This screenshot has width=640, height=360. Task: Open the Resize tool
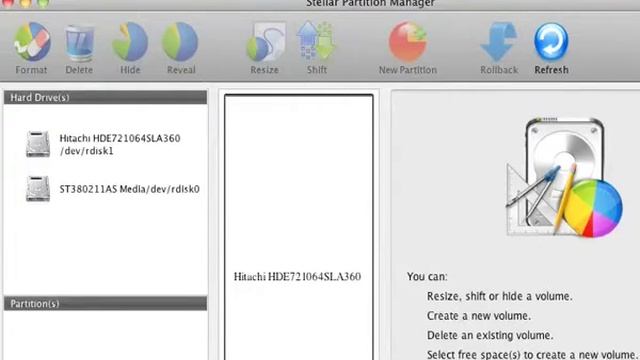click(x=265, y=42)
